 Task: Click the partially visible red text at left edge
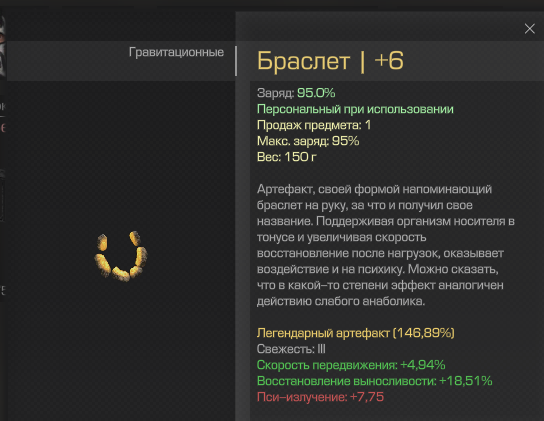point(3,128)
